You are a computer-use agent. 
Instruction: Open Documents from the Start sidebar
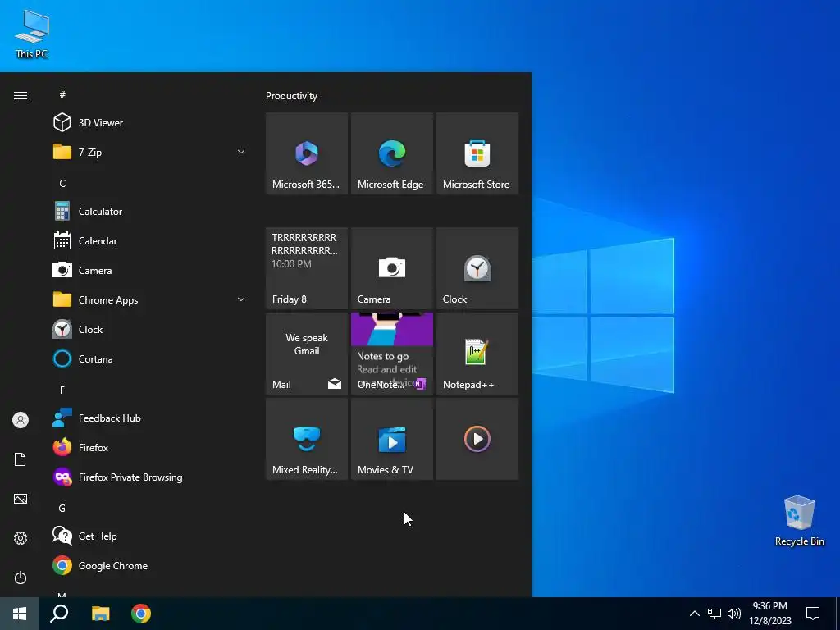point(21,459)
